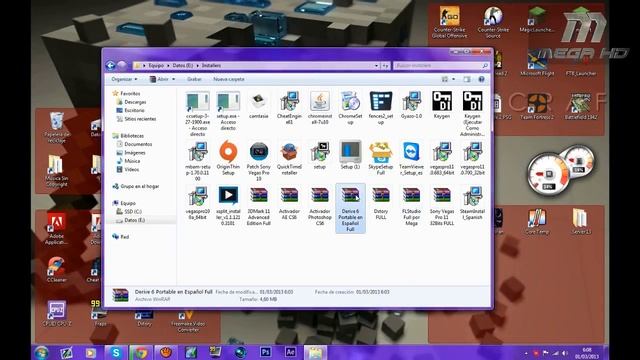Select the CheatEngine installer icon
640x360 pixels.
pyautogui.click(x=289, y=108)
